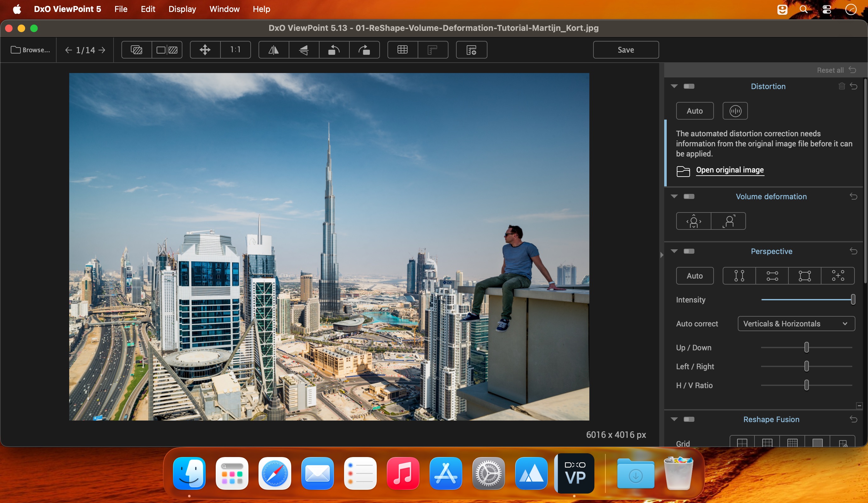Open the Display menu
This screenshot has height=503, width=868.
182,9
